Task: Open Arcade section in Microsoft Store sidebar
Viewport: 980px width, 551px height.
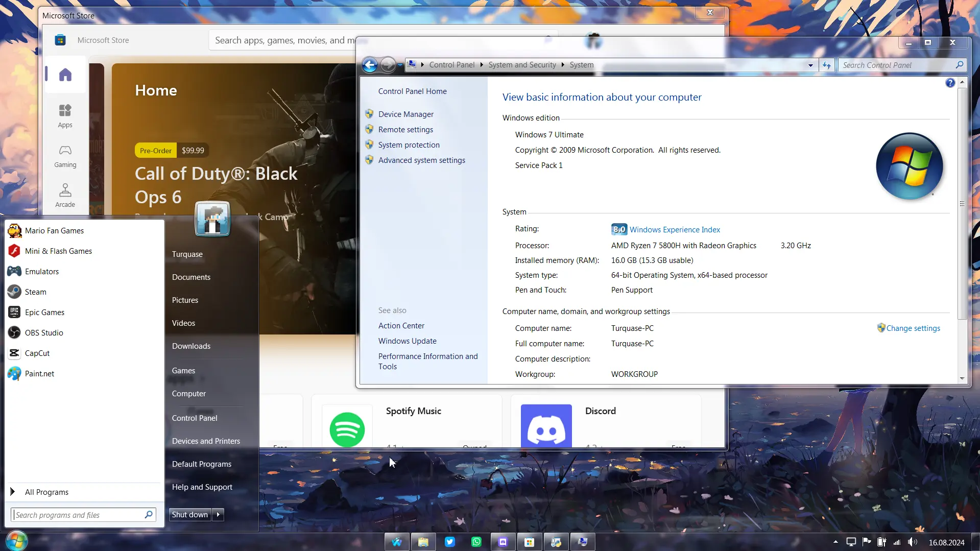Action: point(65,196)
